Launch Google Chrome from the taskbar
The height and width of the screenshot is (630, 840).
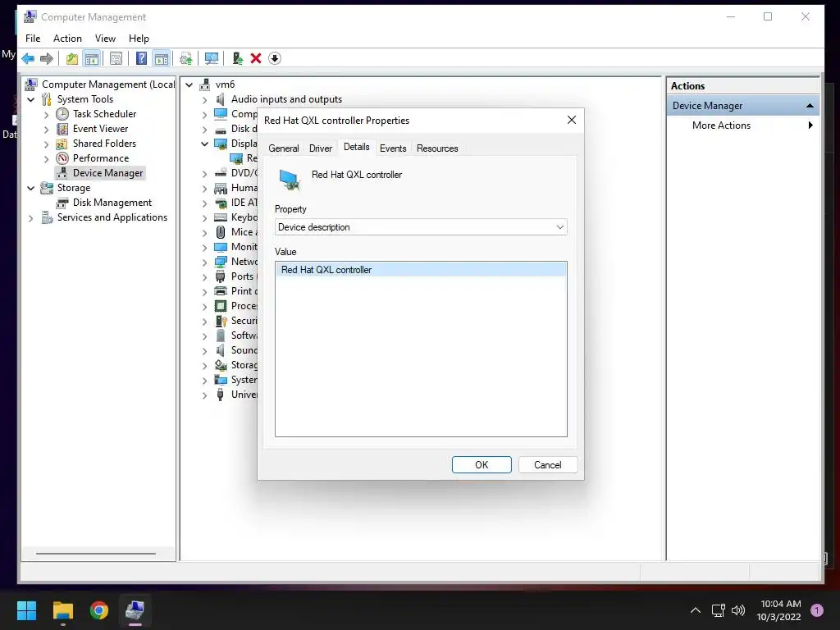[99, 610]
